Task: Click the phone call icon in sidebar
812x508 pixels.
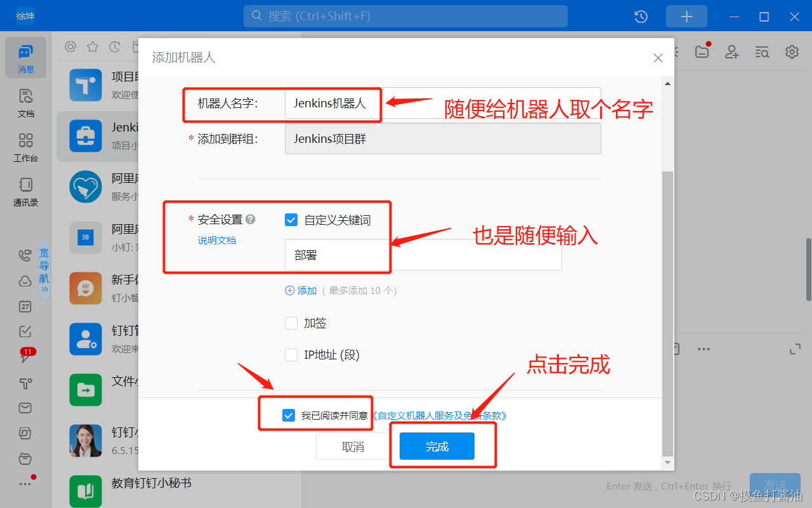Action: click(25, 255)
